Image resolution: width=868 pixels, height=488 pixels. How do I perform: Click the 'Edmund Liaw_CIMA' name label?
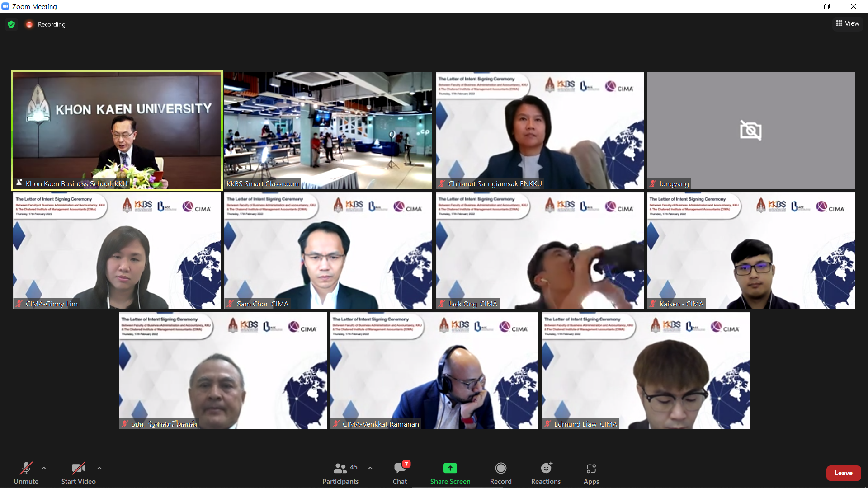(585, 424)
